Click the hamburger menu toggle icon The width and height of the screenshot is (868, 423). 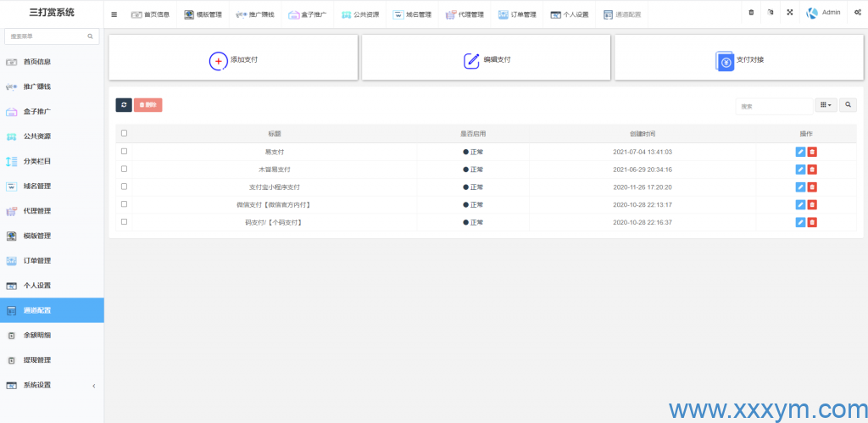(x=114, y=14)
